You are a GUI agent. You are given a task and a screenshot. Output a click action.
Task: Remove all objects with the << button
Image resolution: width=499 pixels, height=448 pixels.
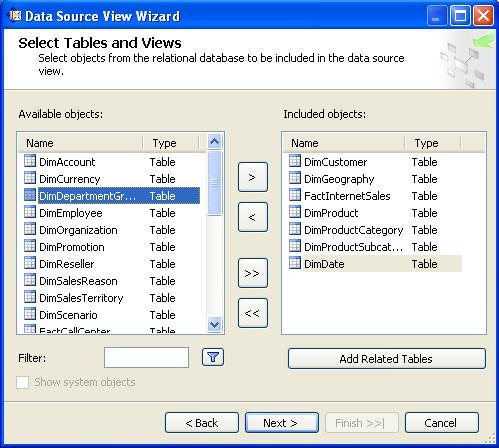pos(253,313)
